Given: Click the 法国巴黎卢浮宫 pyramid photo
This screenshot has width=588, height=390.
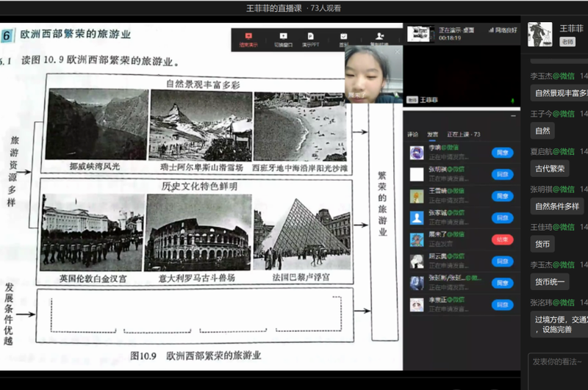Looking at the screenshot, I should [302, 233].
